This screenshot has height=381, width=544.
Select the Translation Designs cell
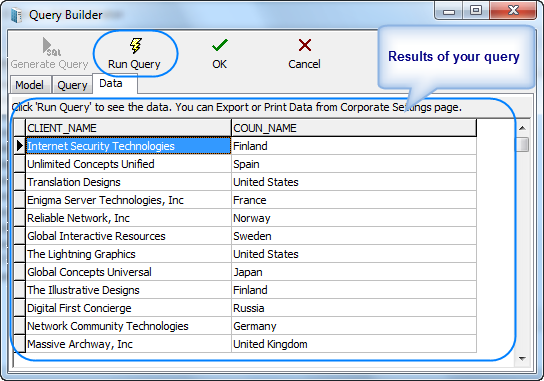click(x=128, y=182)
